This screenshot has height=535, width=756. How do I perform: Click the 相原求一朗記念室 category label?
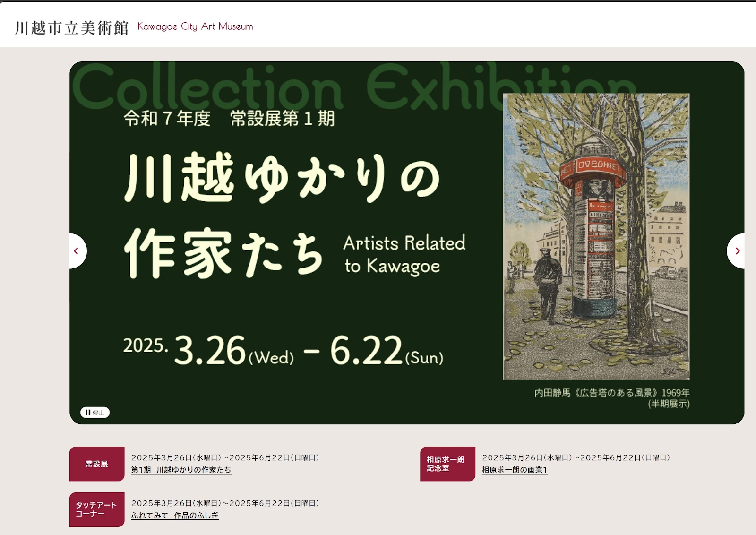[x=447, y=464]
